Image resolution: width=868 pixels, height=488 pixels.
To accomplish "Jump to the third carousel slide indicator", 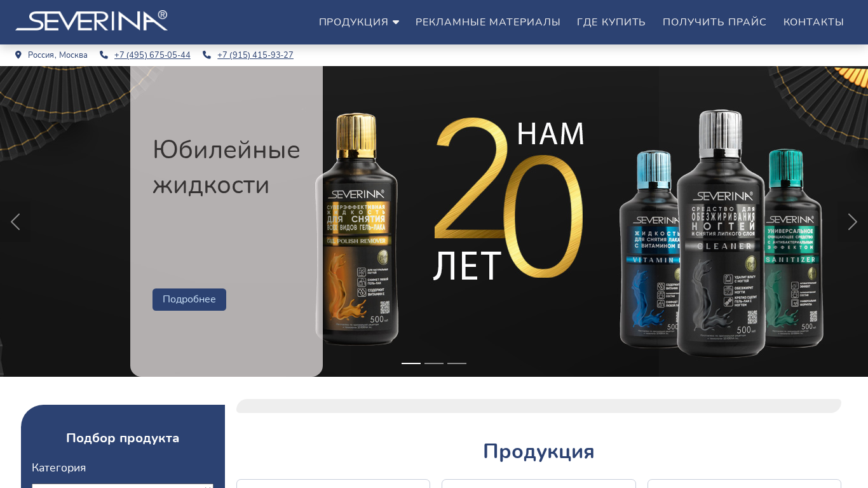I will coord(457,363).
